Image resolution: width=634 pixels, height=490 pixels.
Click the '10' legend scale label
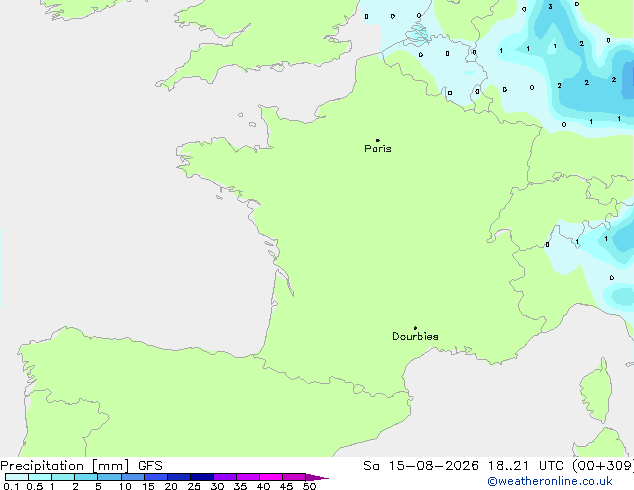tap(125, 486)
